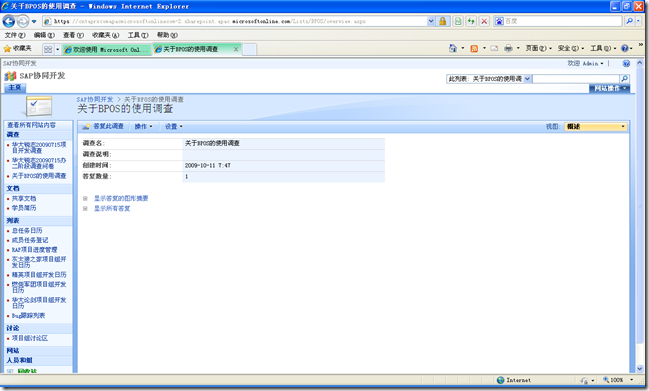The width and height of the screenshot is (649, 391).
Task: Click the browser search magnifier button
Action: click(630, 21)
